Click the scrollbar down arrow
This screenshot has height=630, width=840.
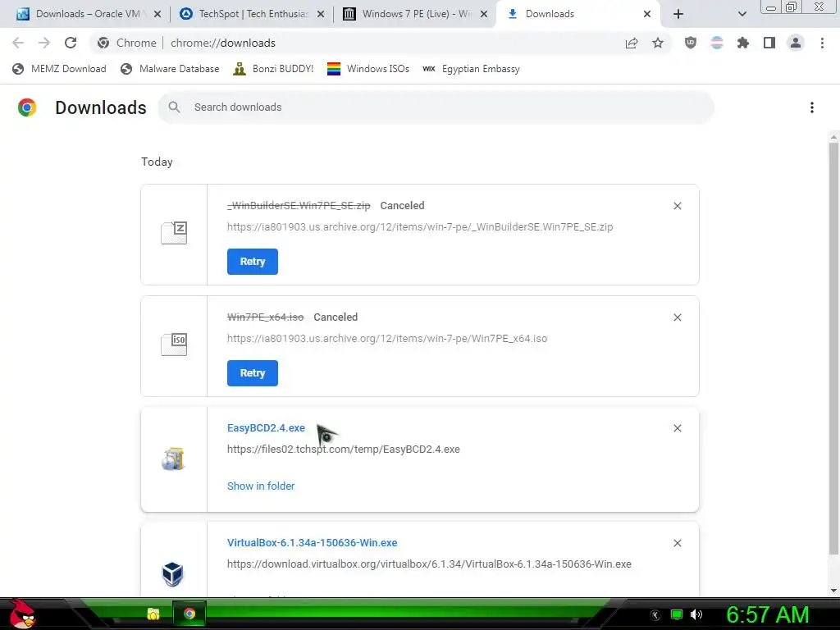[833, 591]
